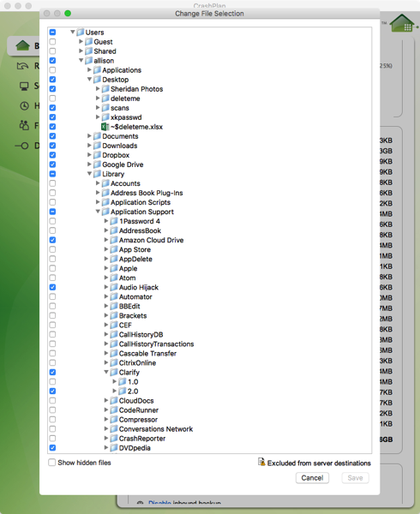Screen dimensions: 420x514
Task: Click the Google Drive folder icon
Action: [x=98, y=164]
